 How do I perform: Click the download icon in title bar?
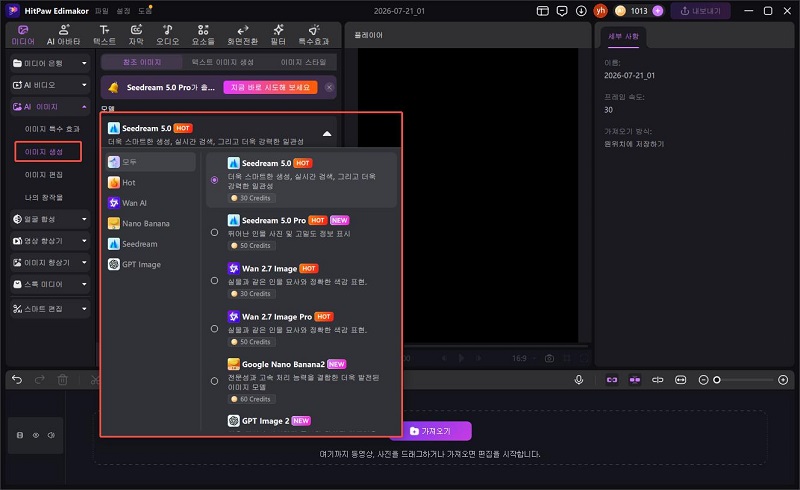pyautogui.click(x=581, y=11)
